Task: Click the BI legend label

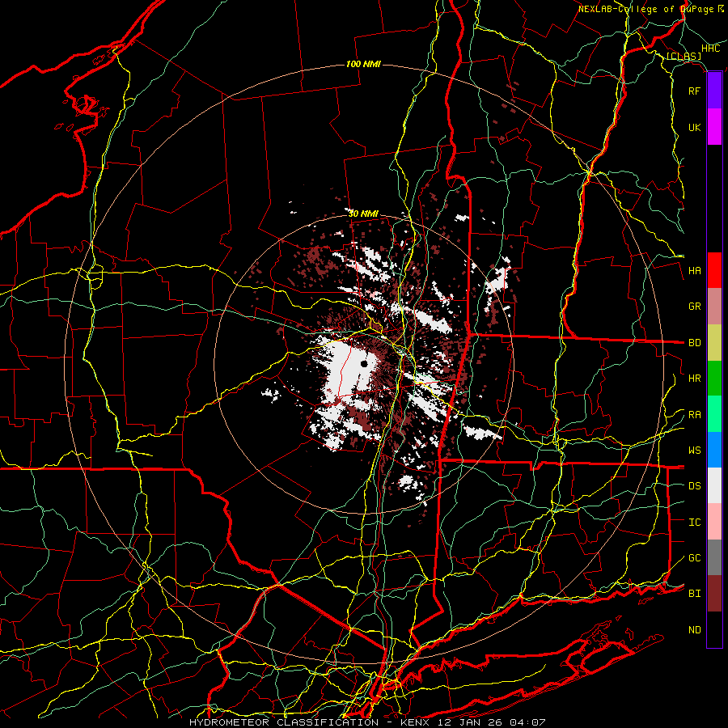Action: [695, 594]
